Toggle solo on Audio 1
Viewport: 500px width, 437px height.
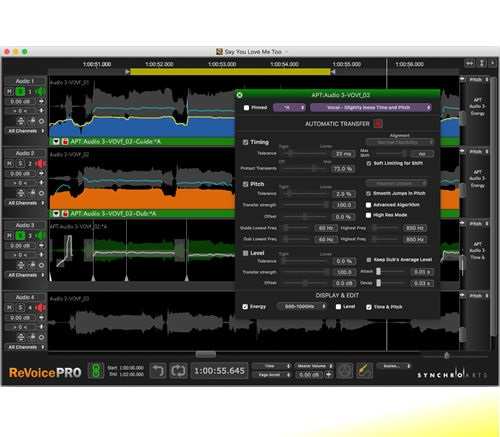pyautogui.click(x=20, y=91)
